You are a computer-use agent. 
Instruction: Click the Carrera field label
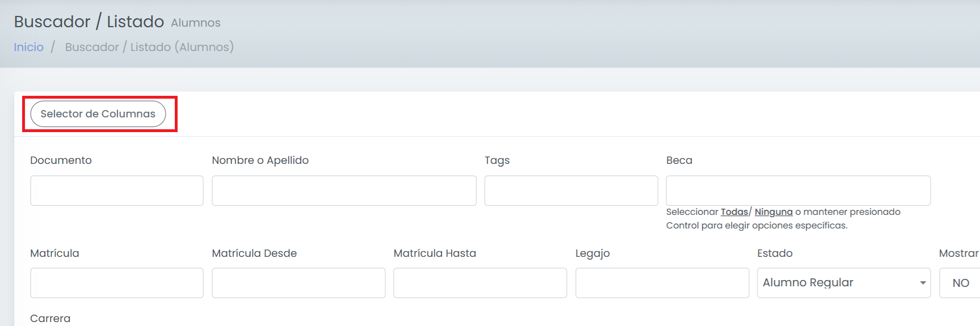51,319
